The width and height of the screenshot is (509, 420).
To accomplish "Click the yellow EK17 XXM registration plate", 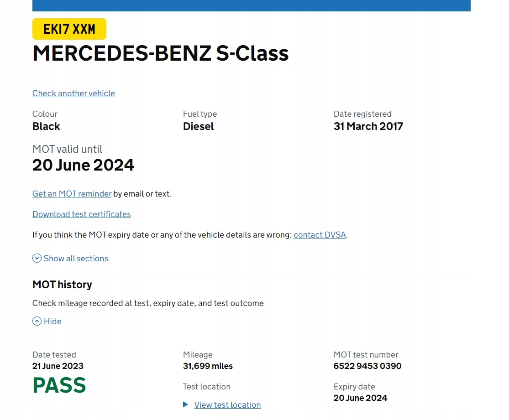I will 69,29.
